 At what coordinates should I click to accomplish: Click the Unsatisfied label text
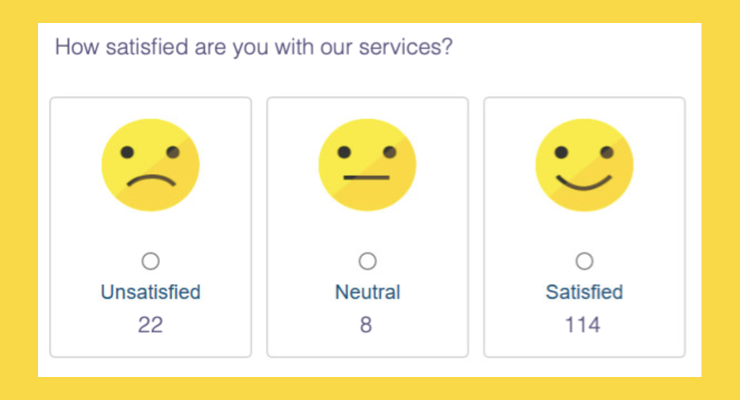[x=150, y=292]
